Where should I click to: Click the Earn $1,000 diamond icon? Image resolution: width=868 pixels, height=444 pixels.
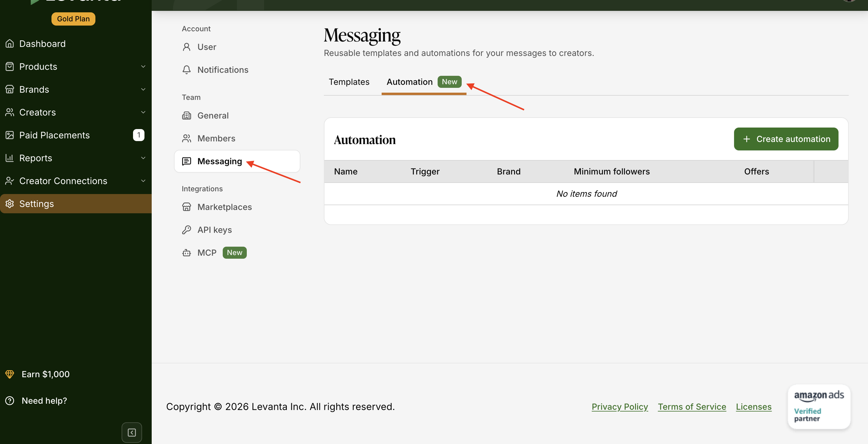10,374
